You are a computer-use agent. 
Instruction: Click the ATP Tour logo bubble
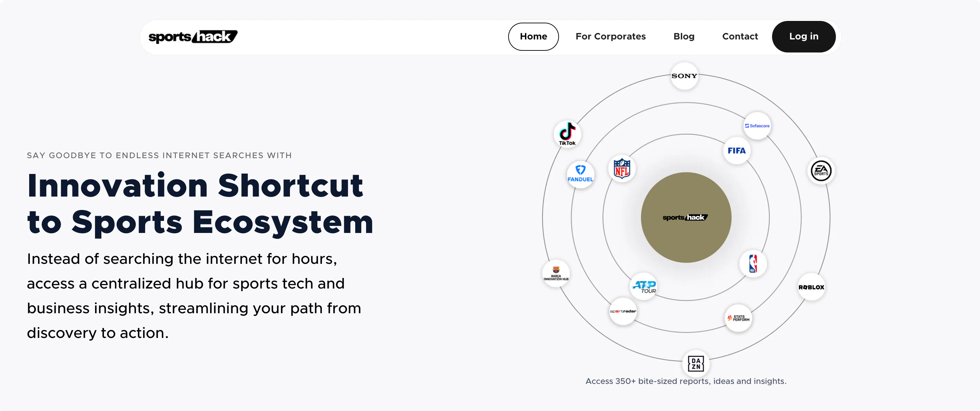644,286
